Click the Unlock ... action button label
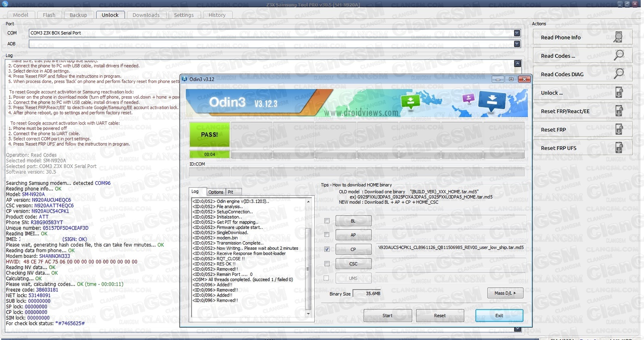Viewport: 644px width, 340px height. click(x=552, y=93)
